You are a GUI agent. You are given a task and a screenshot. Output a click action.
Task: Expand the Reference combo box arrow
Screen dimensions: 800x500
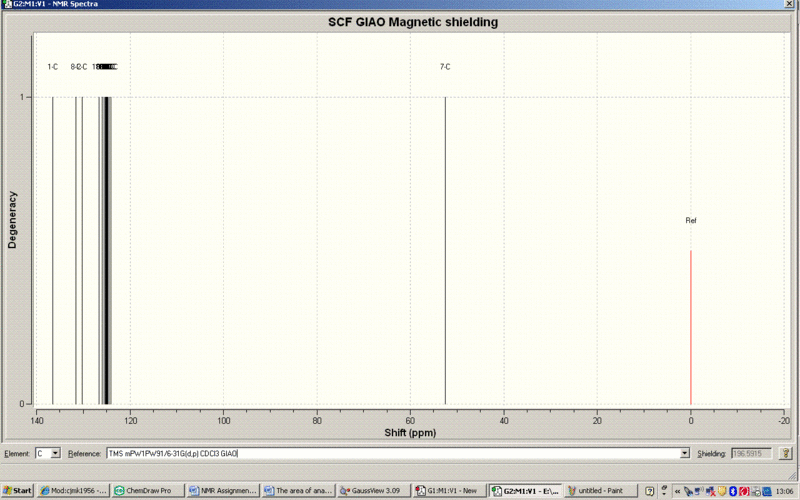[x=685, y=453]
